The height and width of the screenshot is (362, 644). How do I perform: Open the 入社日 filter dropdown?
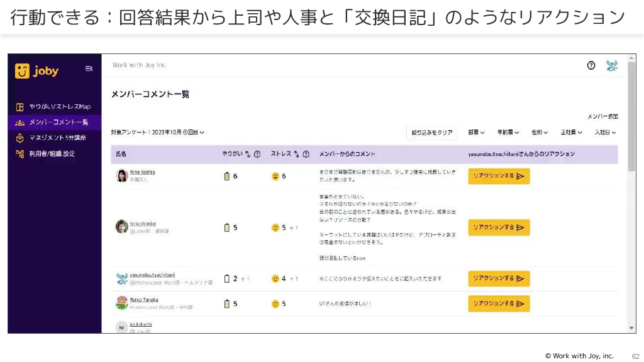coord(605,133)
